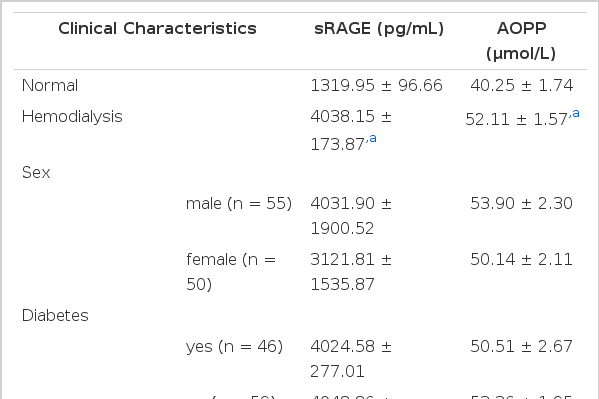Viewport: 599px width, 399px height.
Task: Click the sRAGE value 4024.58 ± 277.01
Action: click(x=351, y=359)
